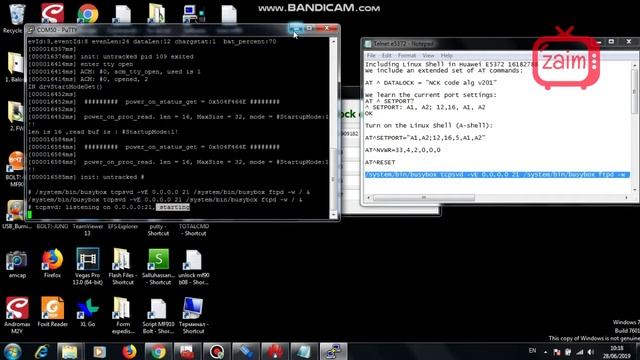The image size is (640, 360).
Task: Click the volume speaker tray icon
Action: click(591, 352)
